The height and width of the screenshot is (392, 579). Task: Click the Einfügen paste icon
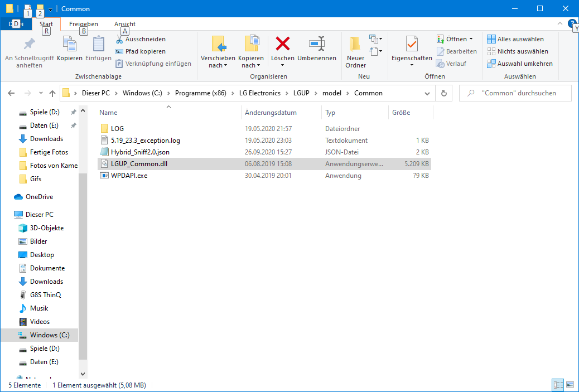pos(98,44)
